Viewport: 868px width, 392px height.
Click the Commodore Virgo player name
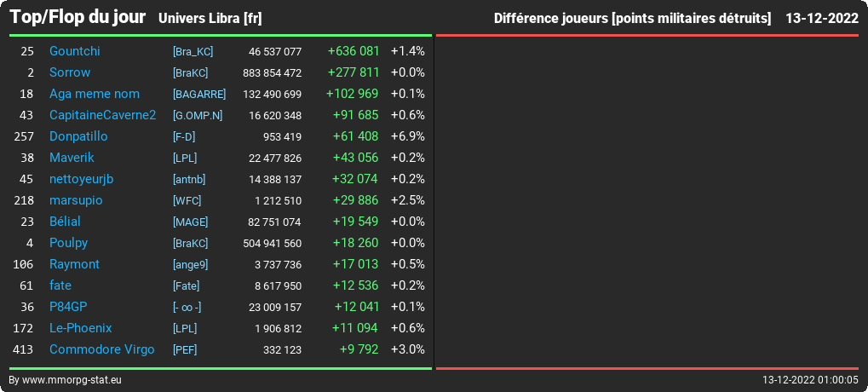tap(102, 349)
